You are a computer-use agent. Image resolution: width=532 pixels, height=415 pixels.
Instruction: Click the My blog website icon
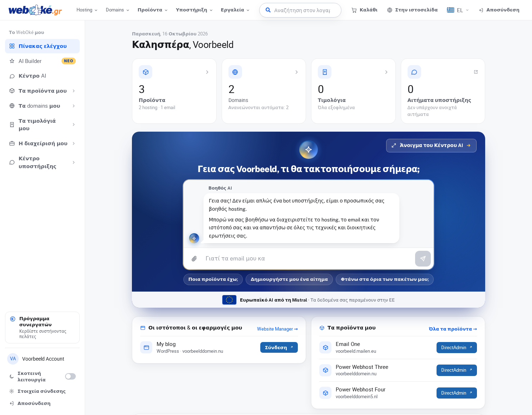pyautogui.click(x=146, y=347)
